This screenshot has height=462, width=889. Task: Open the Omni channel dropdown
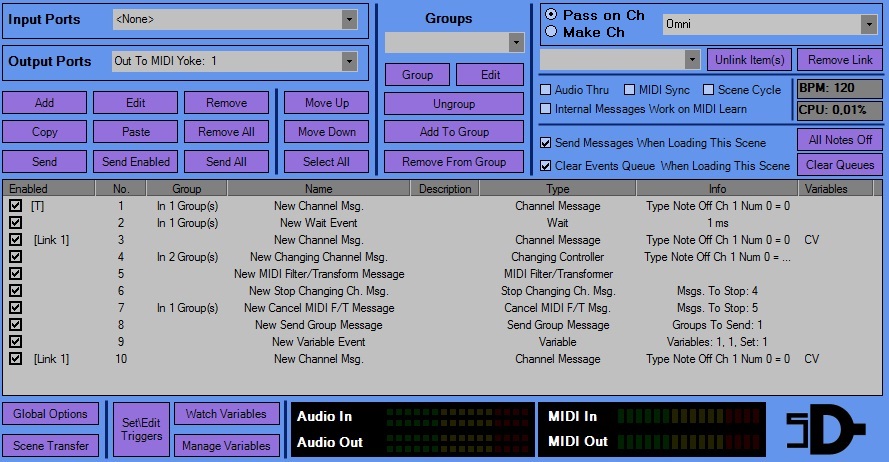[x=869, y=24]
